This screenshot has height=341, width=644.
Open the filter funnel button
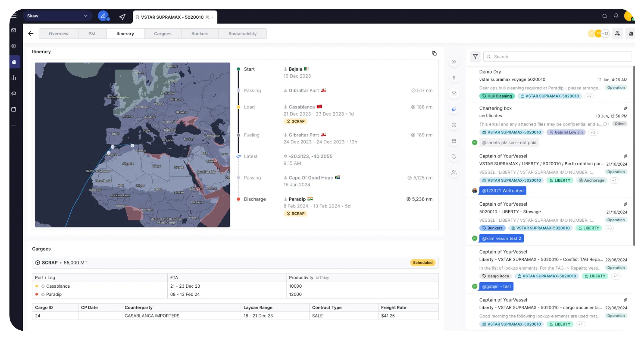pos(475,57)
